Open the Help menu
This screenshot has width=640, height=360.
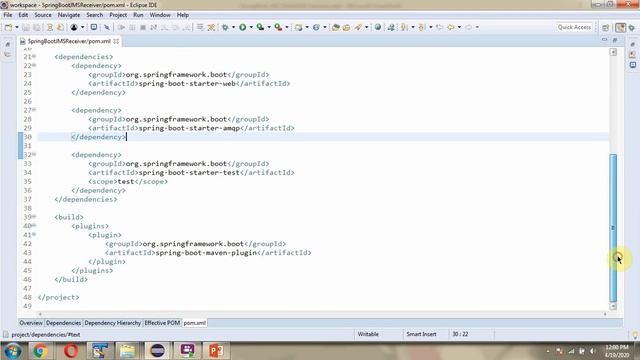click(x=182, y=15)
